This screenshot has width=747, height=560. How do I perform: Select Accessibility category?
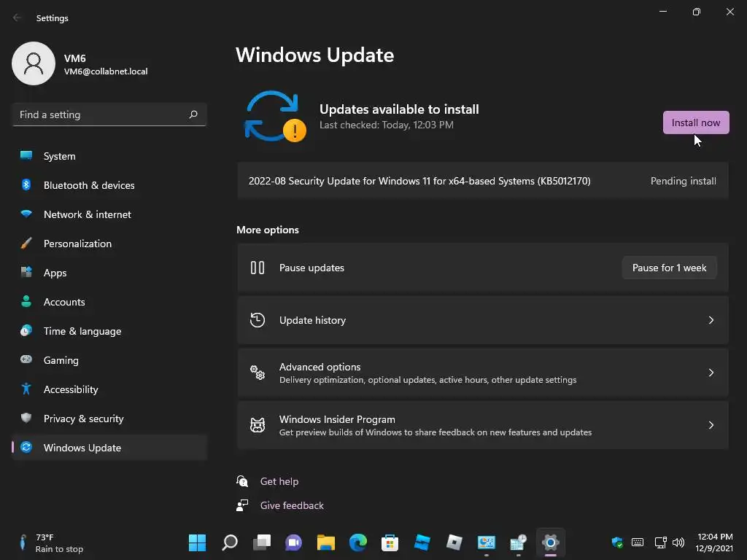click(109, 389)
